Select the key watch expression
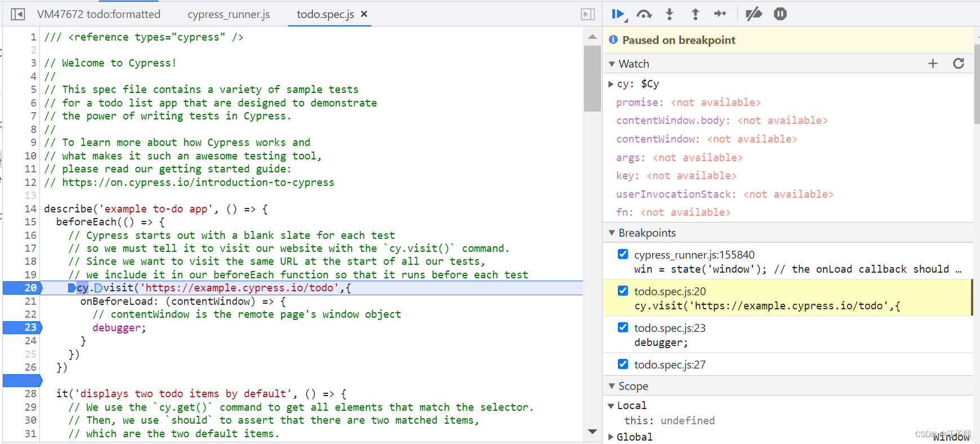This screenshot has height=444, width=980. click(676, 176)
